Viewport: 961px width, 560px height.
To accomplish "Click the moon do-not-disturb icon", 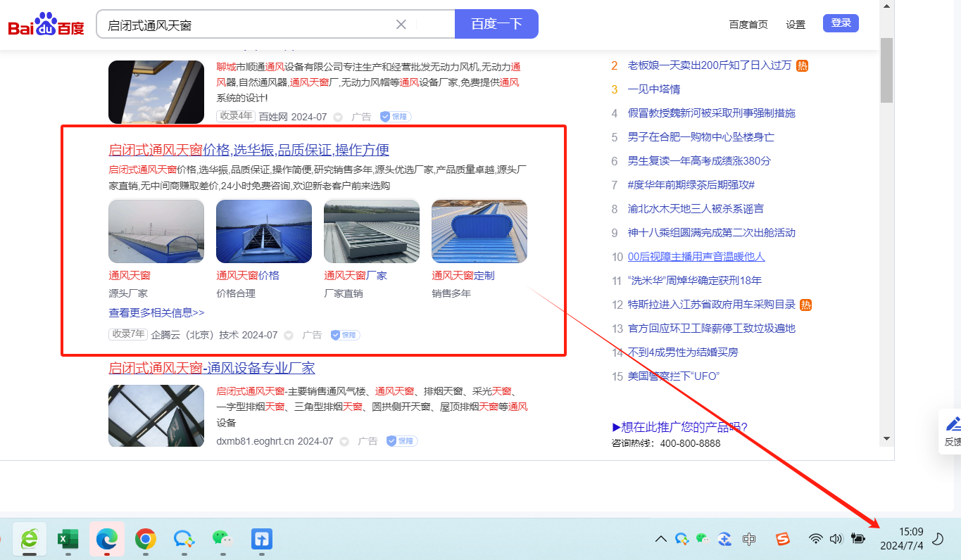I will 938,539.
